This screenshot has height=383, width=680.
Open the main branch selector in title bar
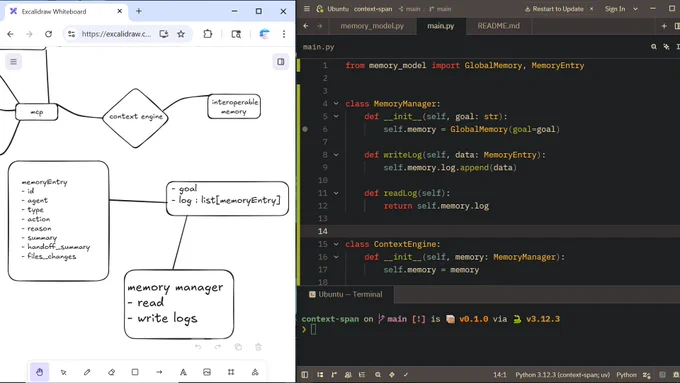[x=440, y=9]
